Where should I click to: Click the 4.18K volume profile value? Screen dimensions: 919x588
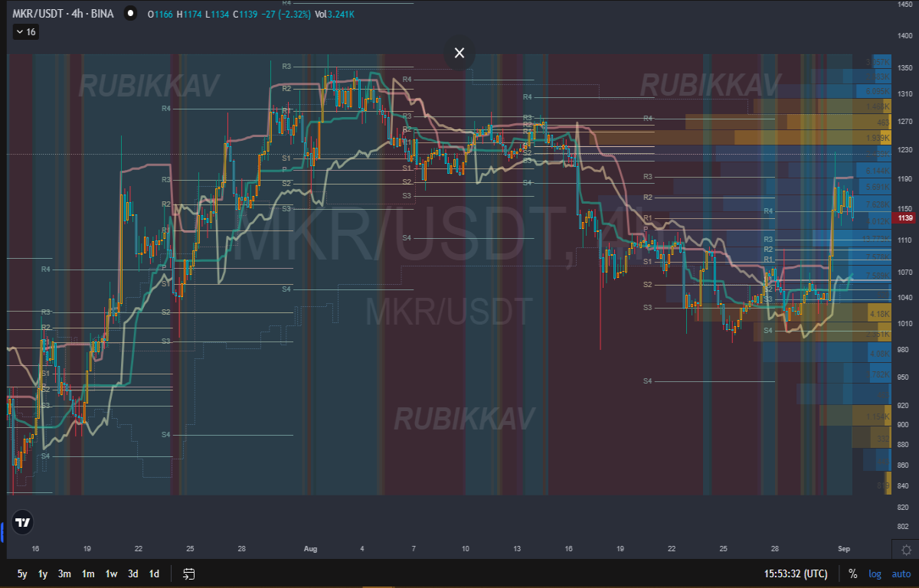click(880, 315)
